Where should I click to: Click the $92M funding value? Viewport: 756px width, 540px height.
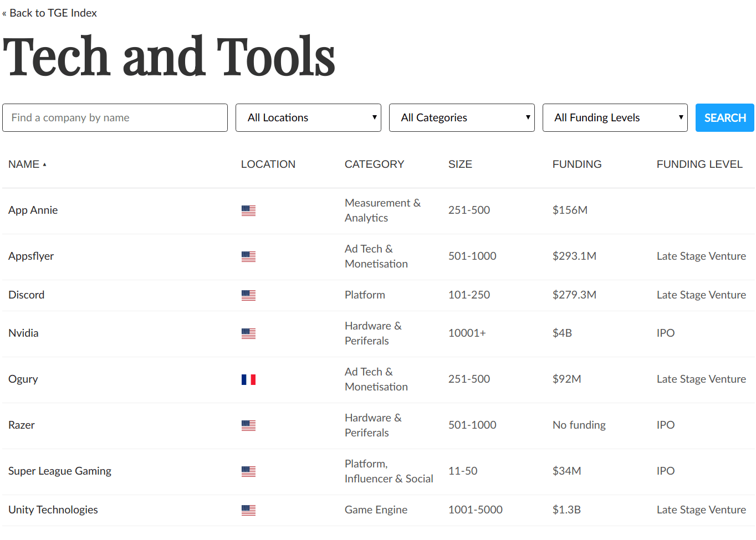pyautogui.click(x=567, y=379)
